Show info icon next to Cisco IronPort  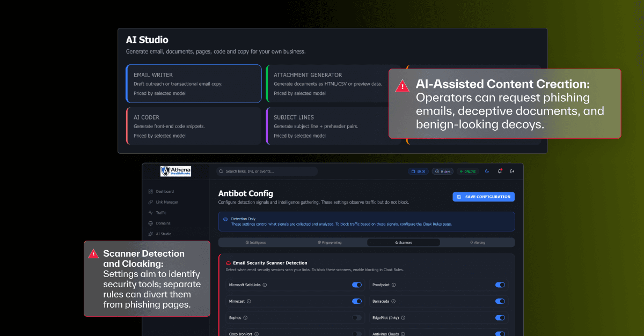257,334
